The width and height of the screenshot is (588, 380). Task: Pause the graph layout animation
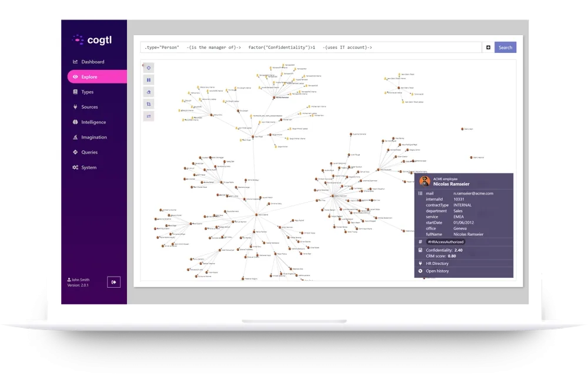click(149, 80)
